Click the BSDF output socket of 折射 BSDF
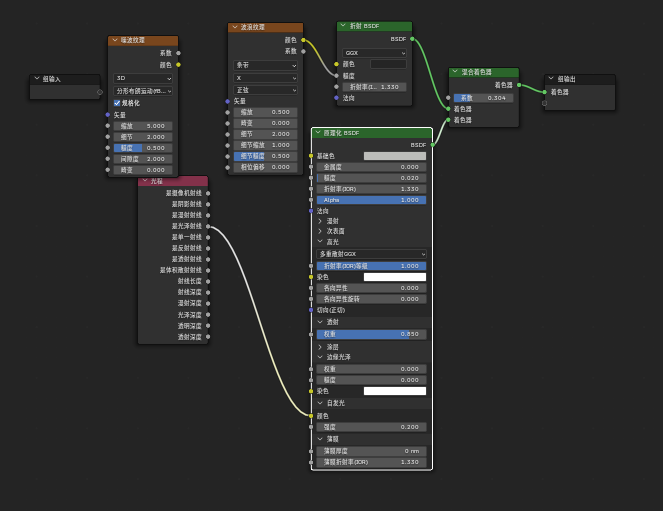Viewport: 663px width, 511px height. click(x=412, y=39)
